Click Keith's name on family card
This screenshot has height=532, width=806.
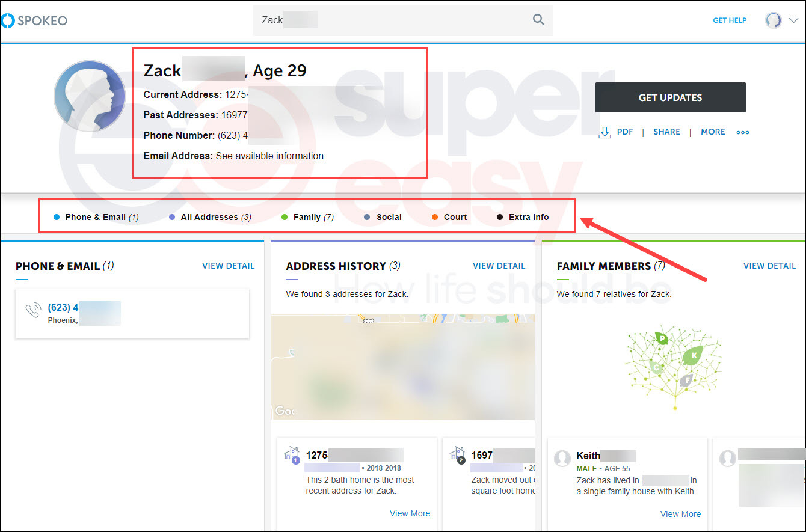[588, 456]
